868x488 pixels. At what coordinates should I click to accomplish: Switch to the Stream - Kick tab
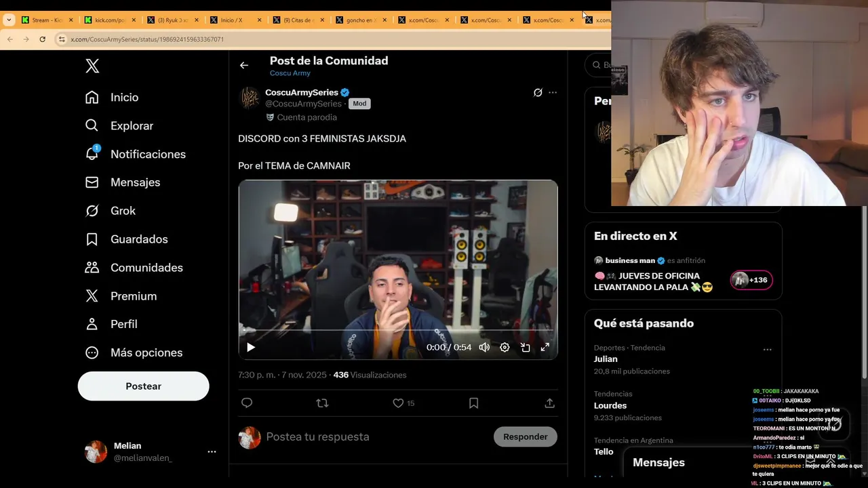point(47,20)
